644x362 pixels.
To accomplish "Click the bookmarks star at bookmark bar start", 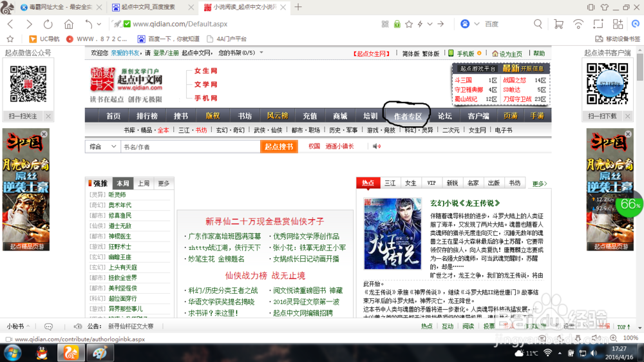I will coord(10,39).
